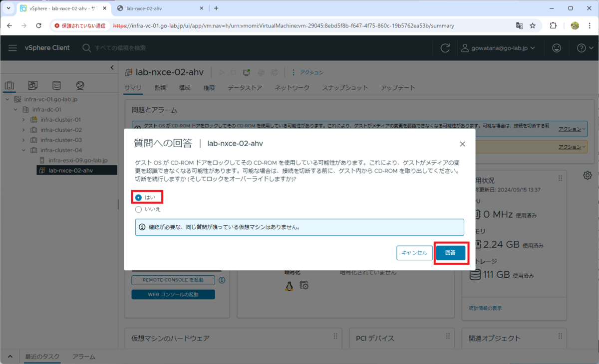The height and width of the screenshot is (364, 599).
Task: Switch to the 監視 tab
Action: coord(160,88)
